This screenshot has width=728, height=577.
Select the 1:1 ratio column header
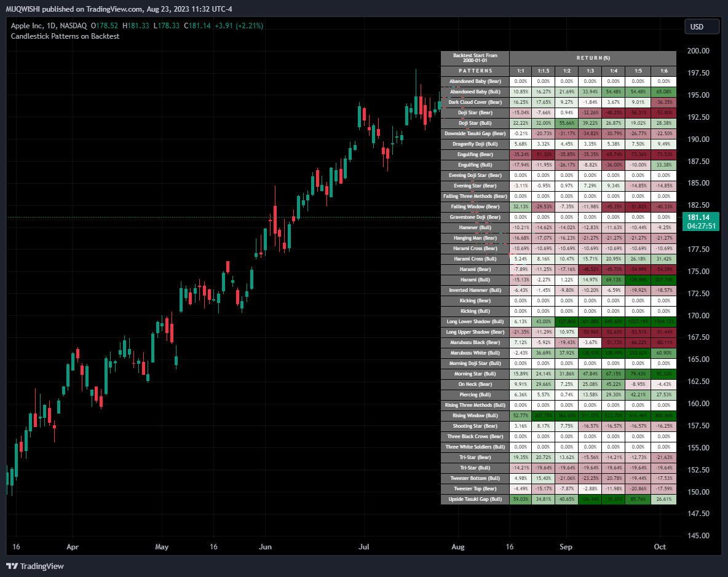point(520,71)
